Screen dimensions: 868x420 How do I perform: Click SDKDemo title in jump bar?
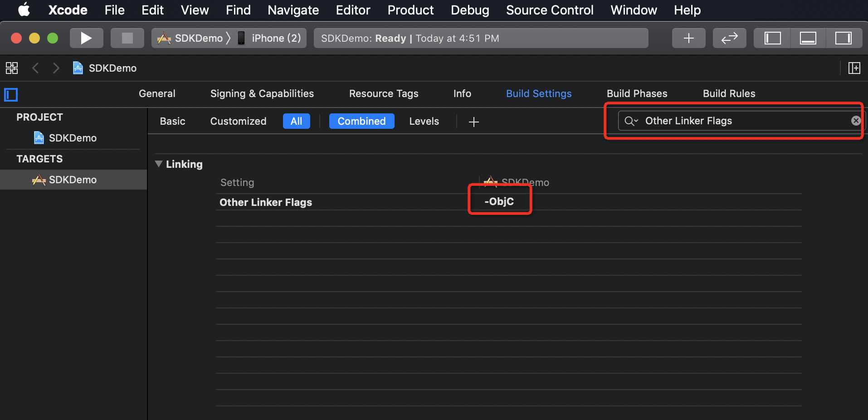tap(112, 68)
